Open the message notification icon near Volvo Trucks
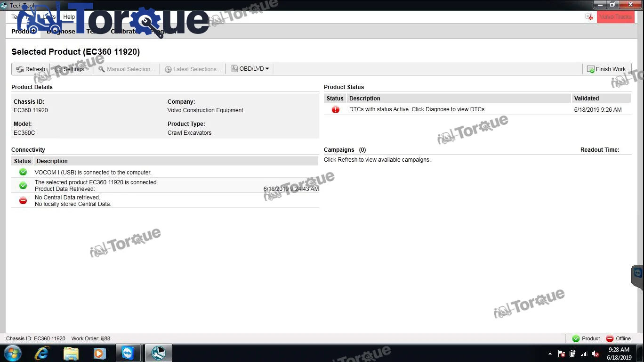This screenshot has width=644, height=362. (x=589, y=16)
